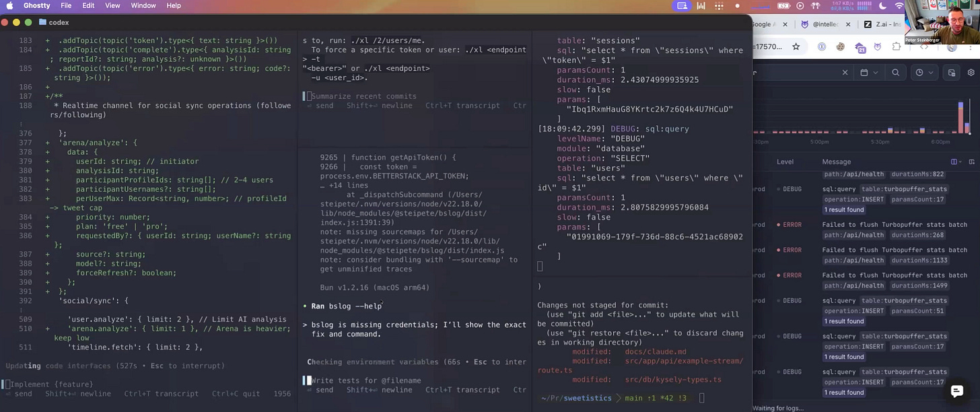Open the AirPods menu bar icon
980x412 pixels.
tap(817, 5)
